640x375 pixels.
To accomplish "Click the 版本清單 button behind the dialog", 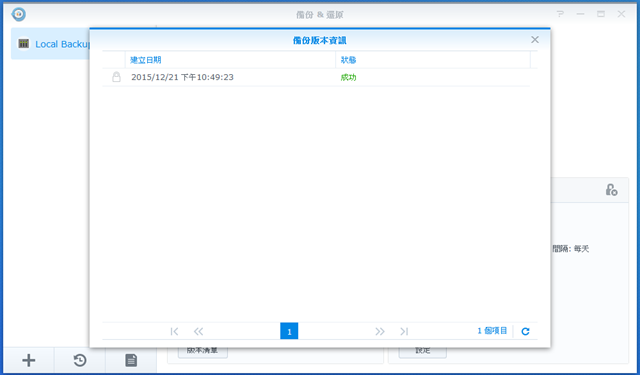I will (x=202, y=352).
